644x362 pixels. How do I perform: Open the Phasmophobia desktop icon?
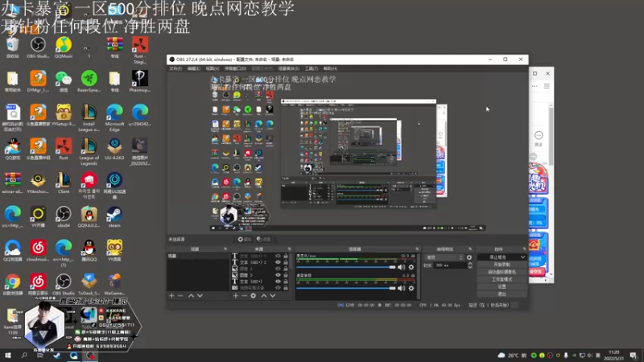tap(140, 81)
